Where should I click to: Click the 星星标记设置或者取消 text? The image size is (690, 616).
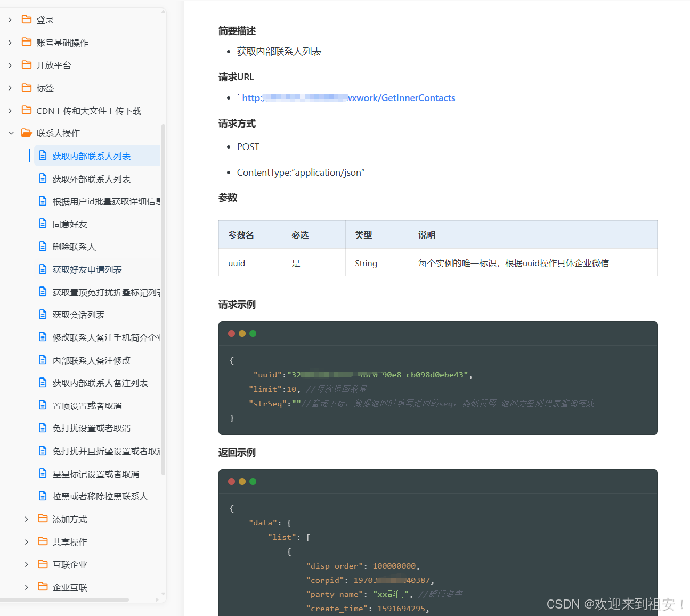pos(96,474)
